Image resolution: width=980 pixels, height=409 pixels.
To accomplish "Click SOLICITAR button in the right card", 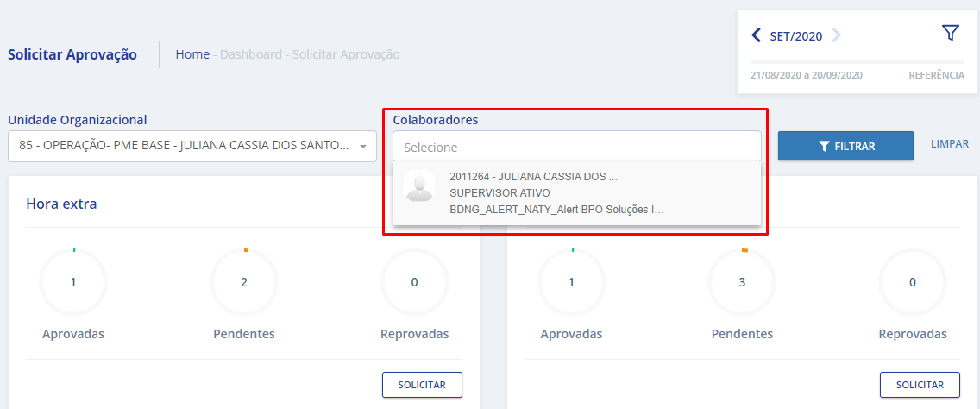I will tap(920, 385).
